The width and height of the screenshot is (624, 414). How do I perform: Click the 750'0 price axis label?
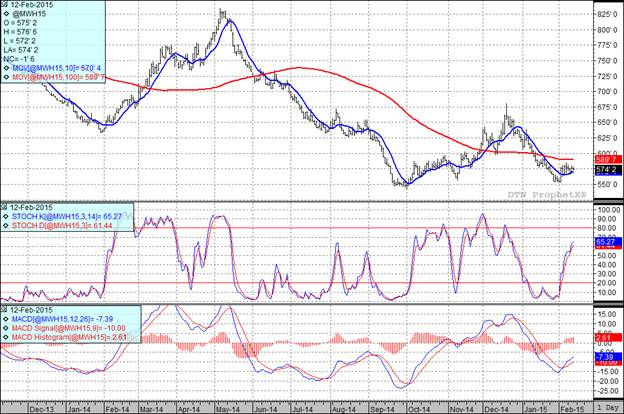[608, 61]
